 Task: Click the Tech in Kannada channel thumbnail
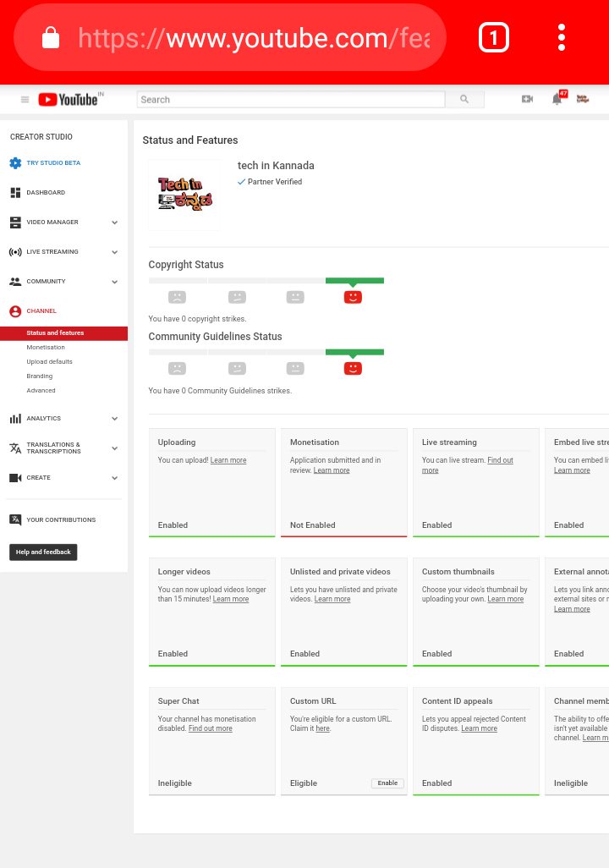pos(185,195)
